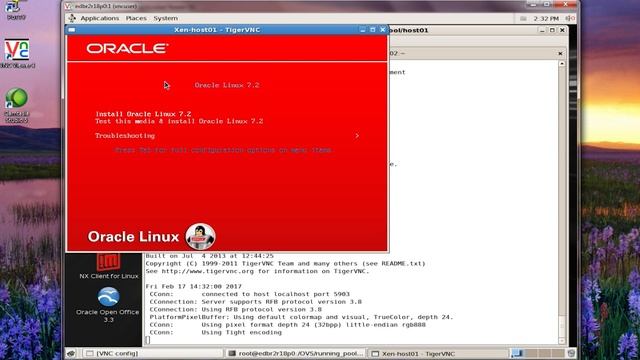The width and height of the screenshot is (640, 360).
Task: Click the network status icon near the clock
Action: (x=523, y=18)
